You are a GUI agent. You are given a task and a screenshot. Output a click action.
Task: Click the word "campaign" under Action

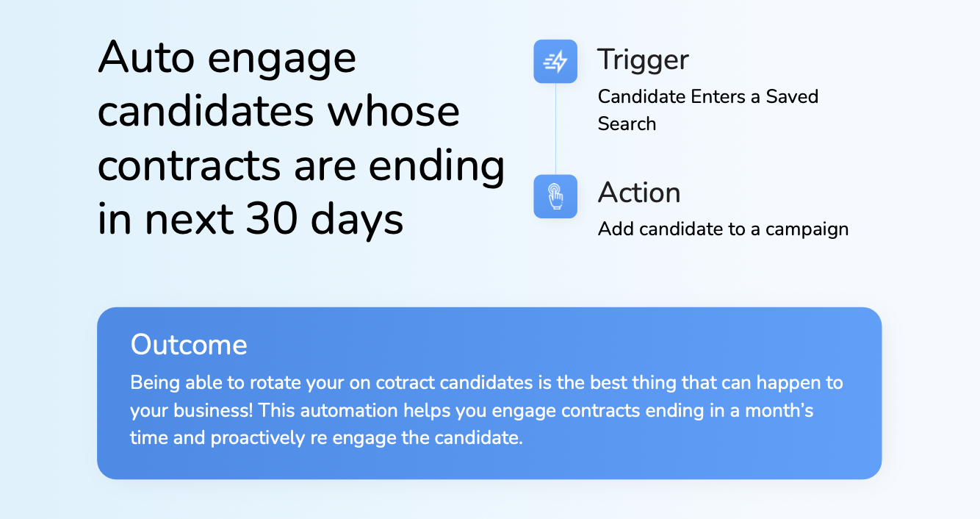pos(807,229)
